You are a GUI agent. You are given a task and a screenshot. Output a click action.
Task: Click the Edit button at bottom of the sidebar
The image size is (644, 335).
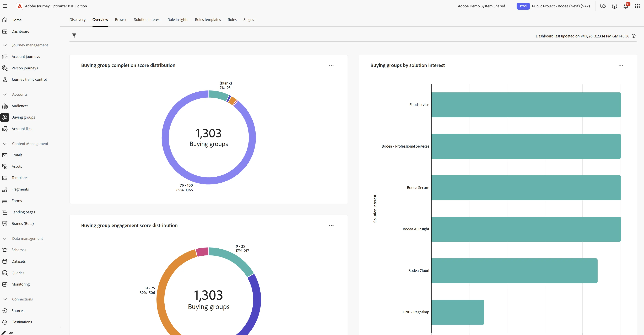pos(8,333)
